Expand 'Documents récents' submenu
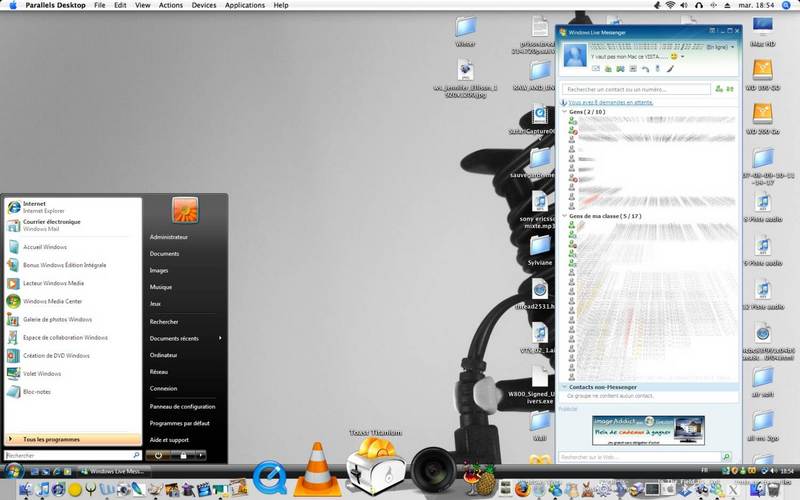This screenshot has height=500, width=800. pyautogui.click(x=185, y=338)
